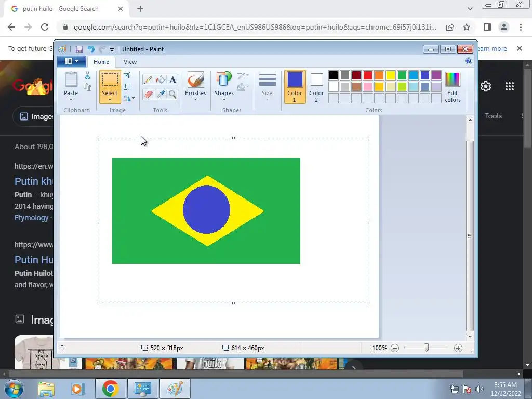Image resolution: width=532 pixels, height=399 pixels.
Task: Open Customize Quick Access Toolbar dropdown
Action: [x=112, y=50]
